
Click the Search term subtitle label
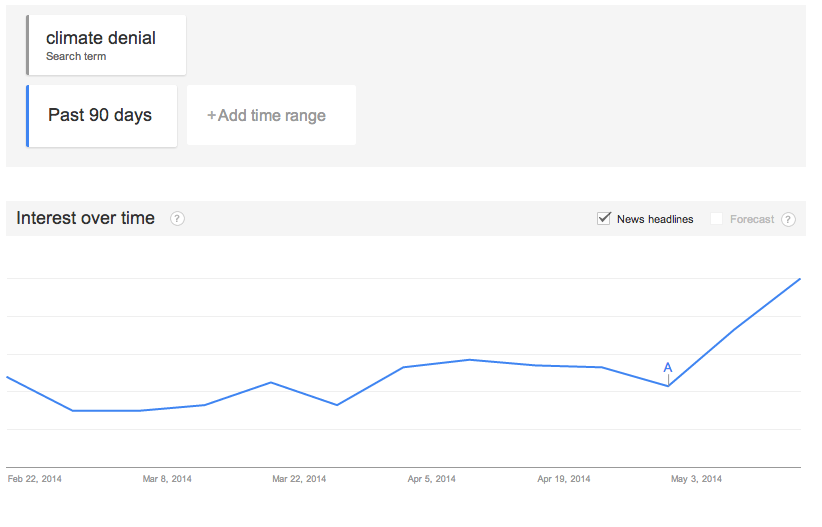76,57
